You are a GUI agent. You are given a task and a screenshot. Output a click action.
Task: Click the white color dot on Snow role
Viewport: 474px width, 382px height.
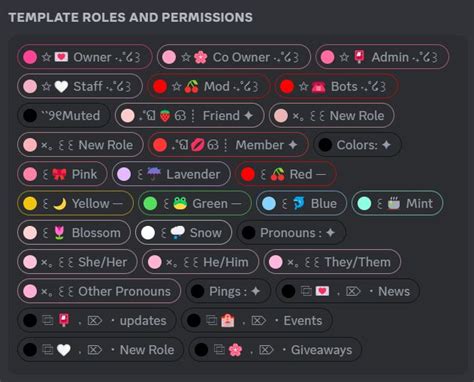148,233
